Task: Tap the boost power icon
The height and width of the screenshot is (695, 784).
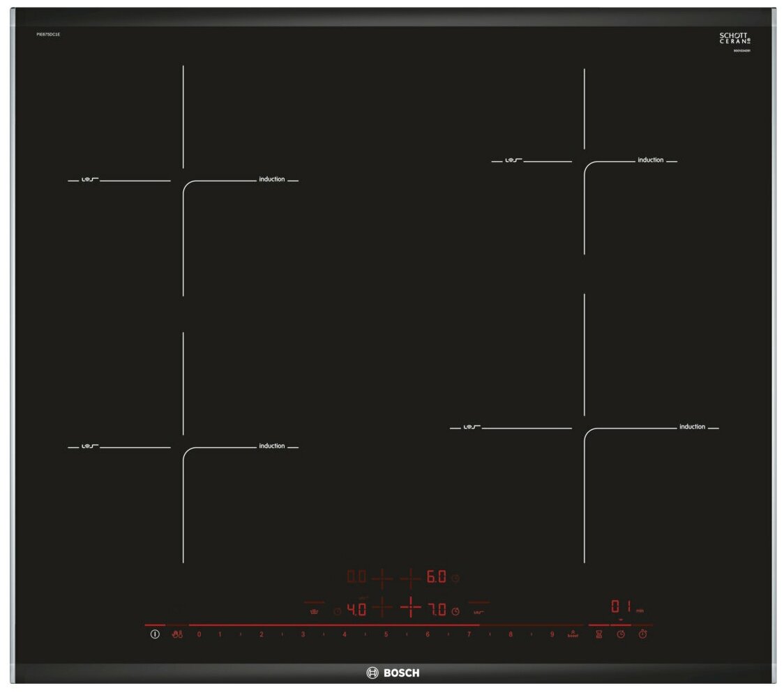Action: (x=573, y=634)
